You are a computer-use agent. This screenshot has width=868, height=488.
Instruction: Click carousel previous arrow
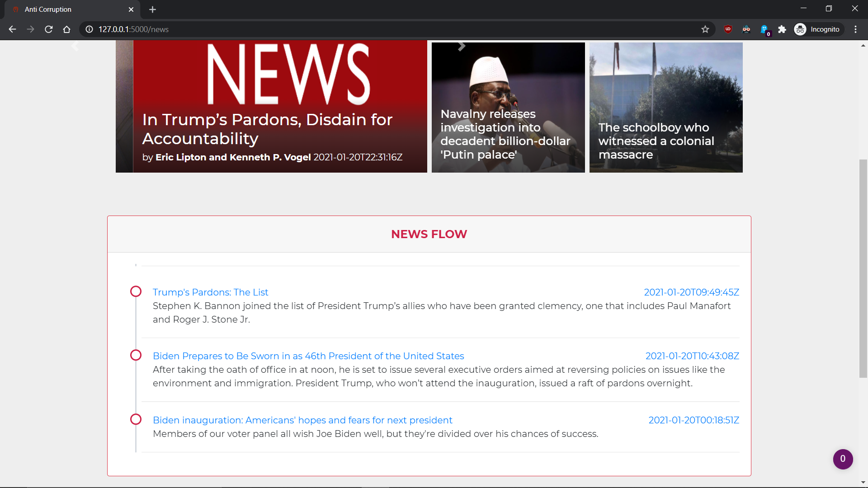(x=75, y=46)
